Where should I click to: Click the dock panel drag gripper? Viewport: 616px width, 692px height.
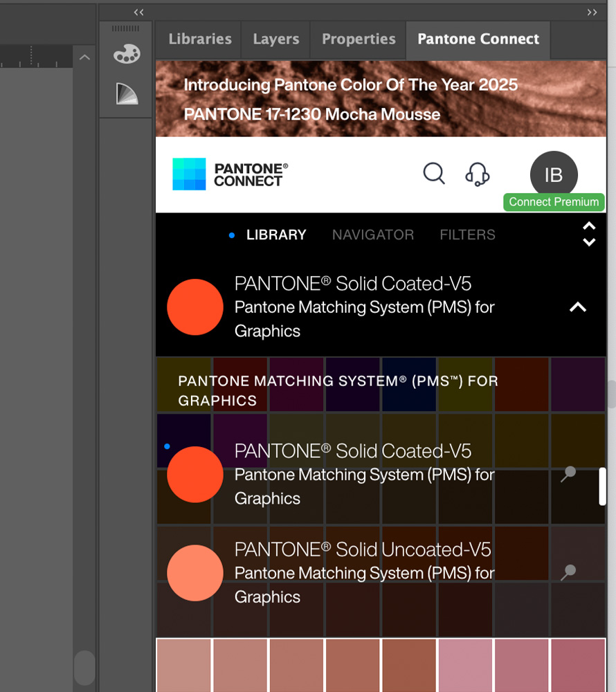(x=125, y=28)
